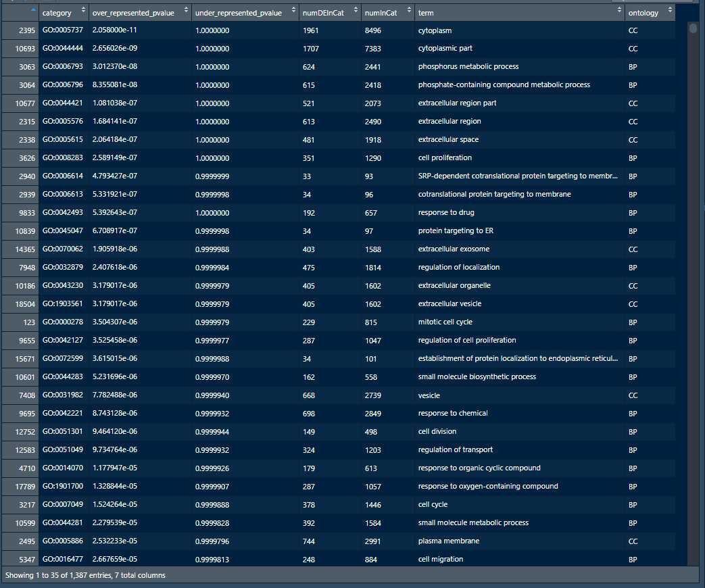This screenshot has height=588, width=705.
Task: Select the numInCat value 2739
Action: tap(372, 395)
